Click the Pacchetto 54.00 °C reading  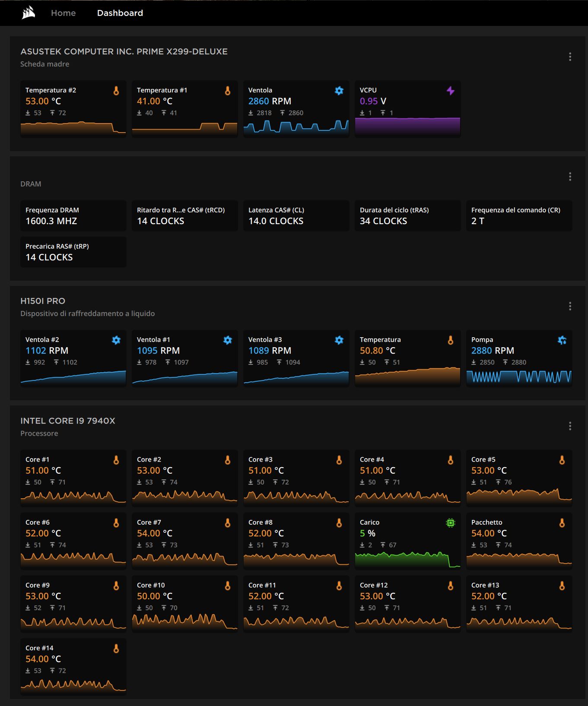(489, 533)
